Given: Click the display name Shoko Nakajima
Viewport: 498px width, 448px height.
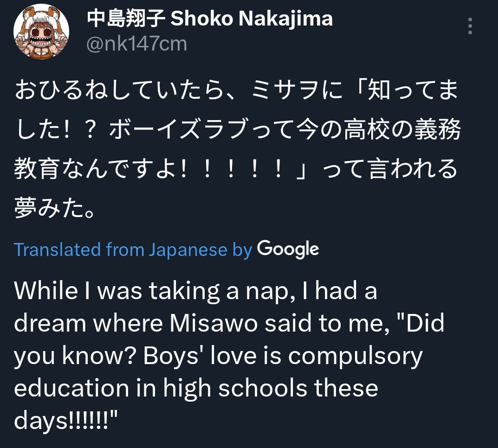Looking at the screenshot, I should [x=252, y=19].
